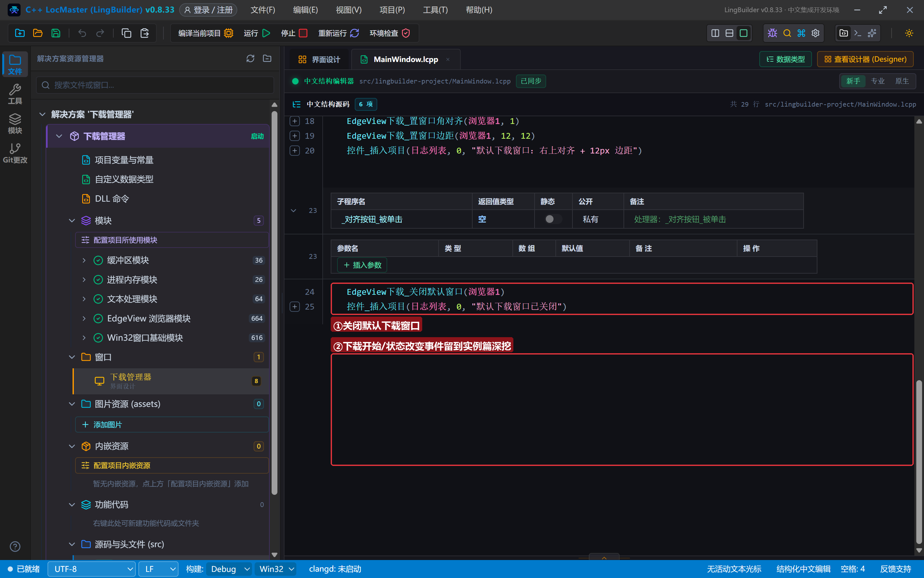The width and height of the screenshot is (924, 578).
Task: Open the UTF-8 encoding dropdown
Action: point(92,569)
